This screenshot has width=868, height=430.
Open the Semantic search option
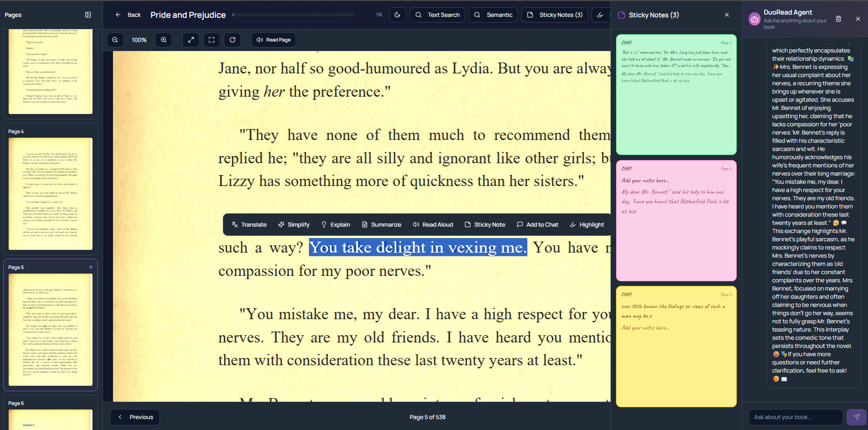493,15
